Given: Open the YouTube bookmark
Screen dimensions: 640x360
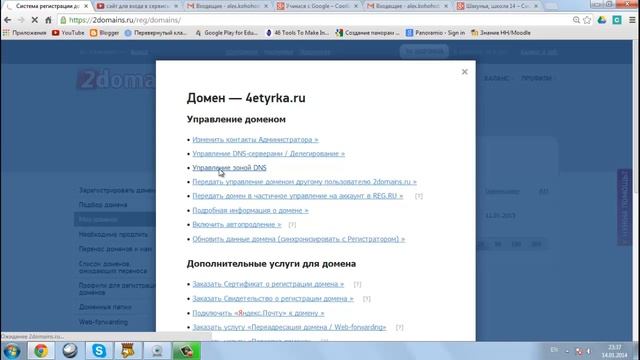Looking at the screenshot, I should point(68,33).
